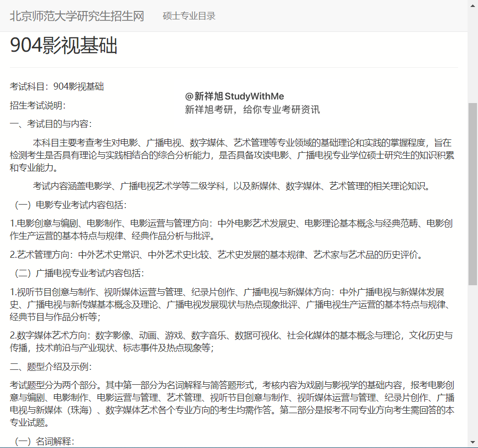Click the 904影视基础 page heading
This screenshot has height=448, width=478.
pos(64,46)
